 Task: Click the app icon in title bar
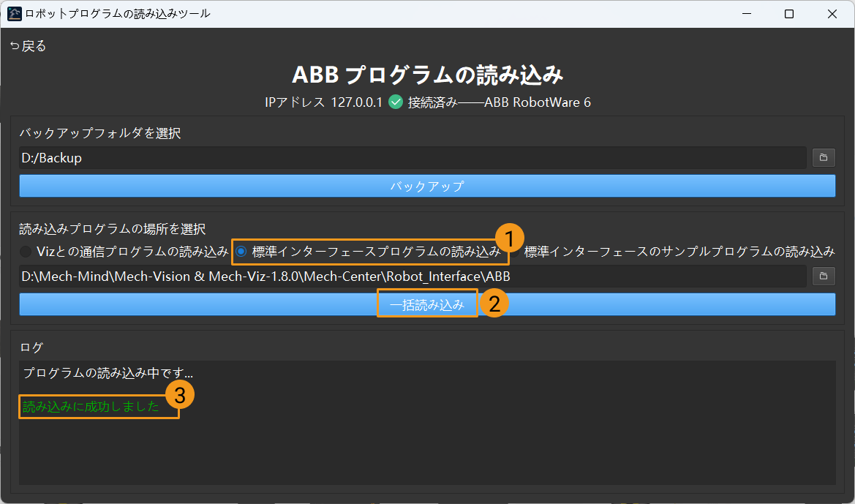click(x=15, y=14)
